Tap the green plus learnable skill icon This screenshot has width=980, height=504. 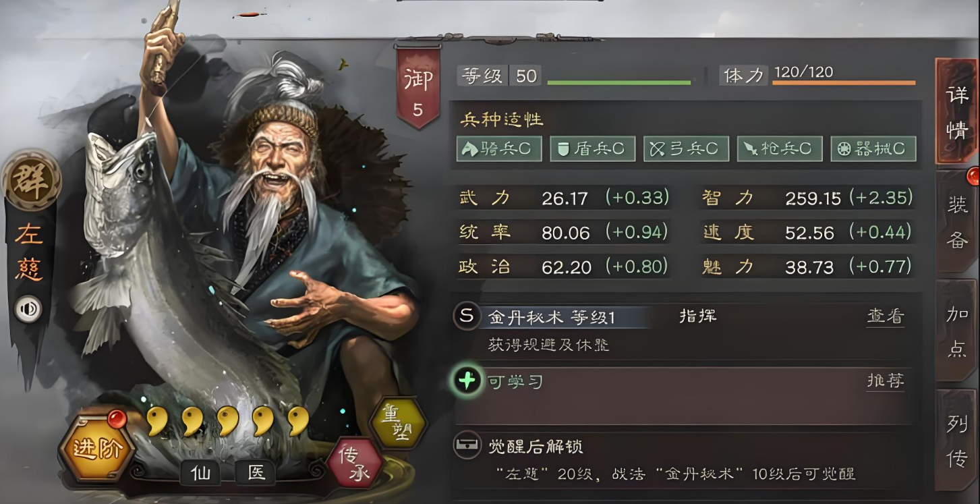(x=467, y=381)
